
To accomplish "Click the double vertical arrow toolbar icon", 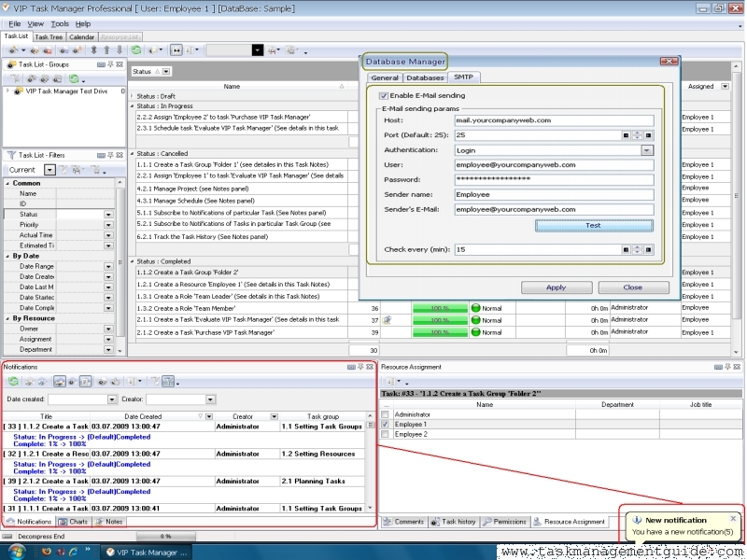I will (x=94, y=50).
